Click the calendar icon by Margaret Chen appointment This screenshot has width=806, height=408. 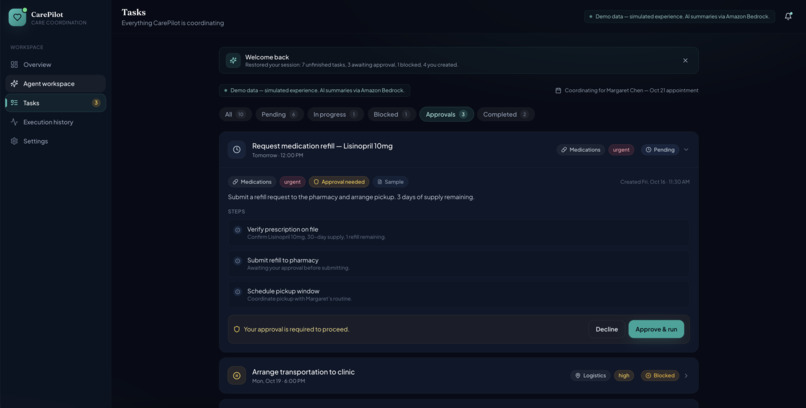pos(558,90)
